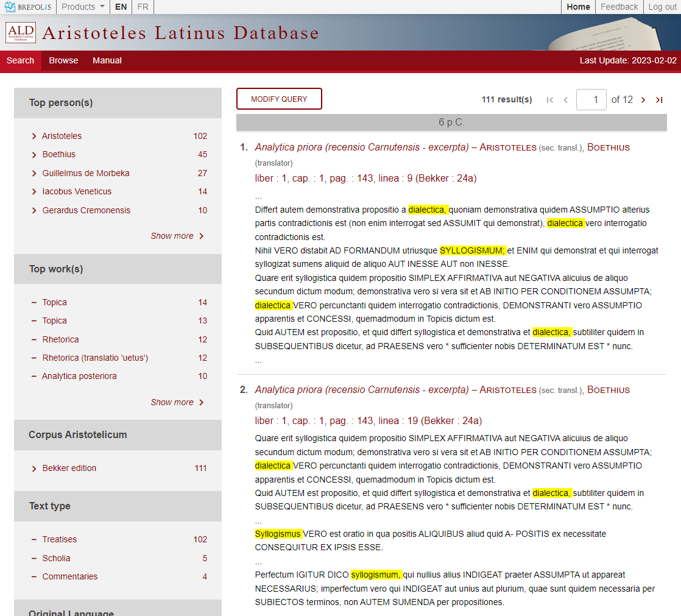Switch to the Browse tab

click(63, 60)
